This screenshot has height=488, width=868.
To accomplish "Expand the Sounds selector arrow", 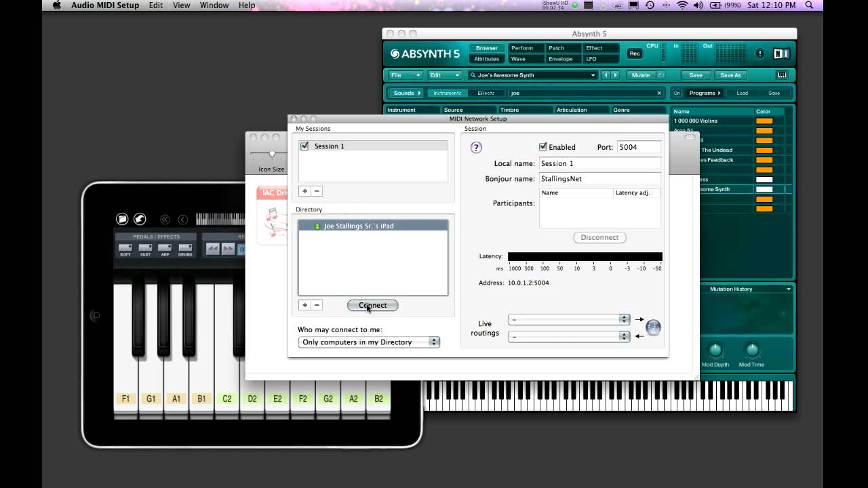I will [419, 93].
